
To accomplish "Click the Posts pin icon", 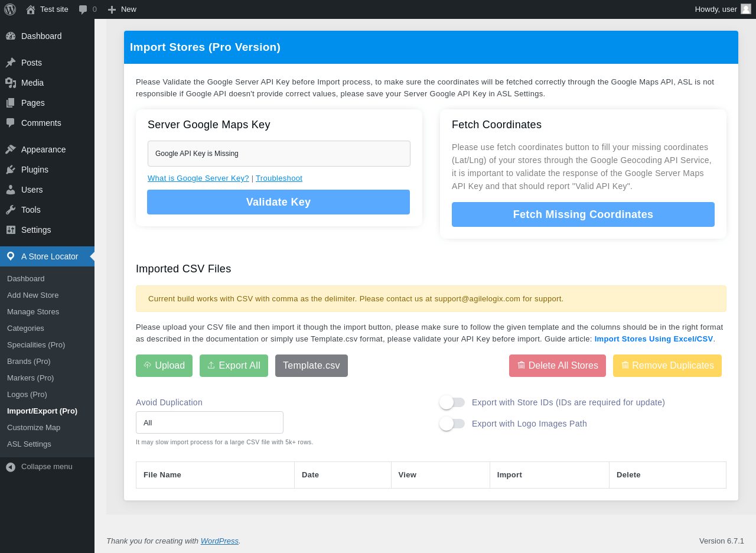I will (x=11, y=63).
